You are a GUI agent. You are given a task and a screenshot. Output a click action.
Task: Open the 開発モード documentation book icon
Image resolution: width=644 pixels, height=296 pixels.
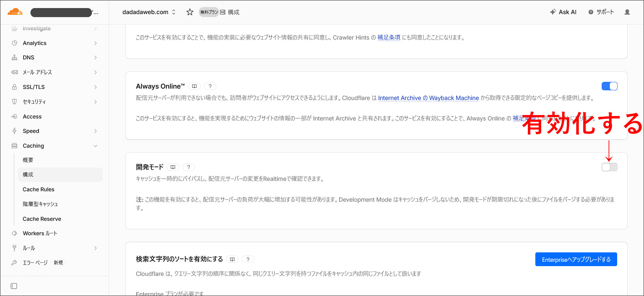point(173,167)
